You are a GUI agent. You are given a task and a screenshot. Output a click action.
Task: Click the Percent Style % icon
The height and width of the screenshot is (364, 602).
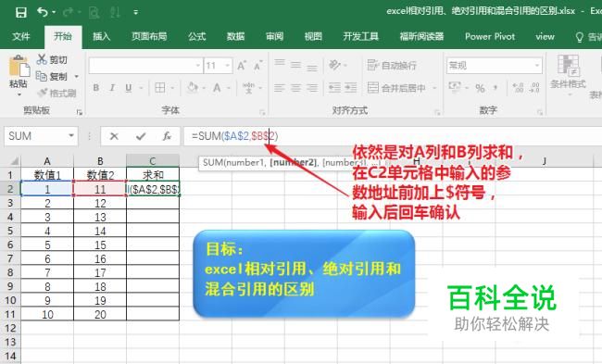click(x=480, y=88)
